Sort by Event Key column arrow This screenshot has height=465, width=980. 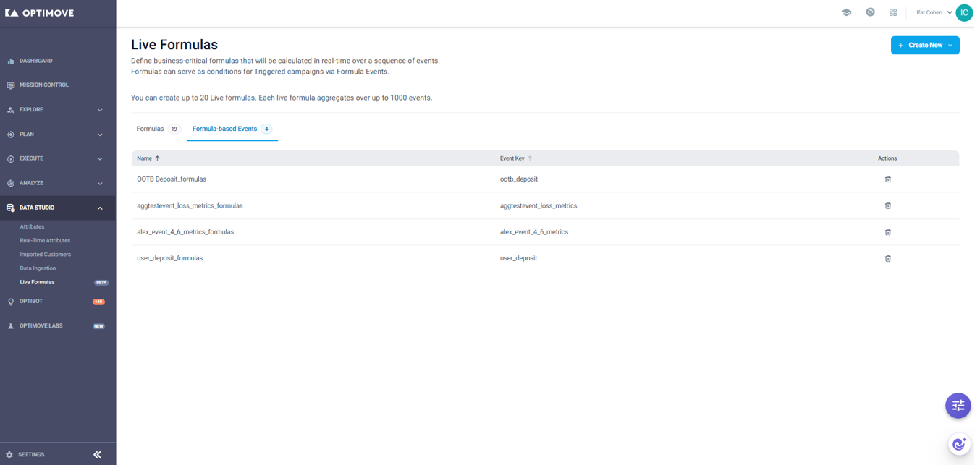(x=530, y=158)
